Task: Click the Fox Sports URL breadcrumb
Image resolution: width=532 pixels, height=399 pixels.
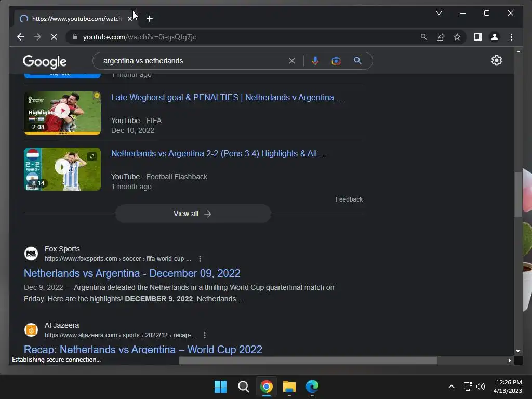Action: (118, 259)
